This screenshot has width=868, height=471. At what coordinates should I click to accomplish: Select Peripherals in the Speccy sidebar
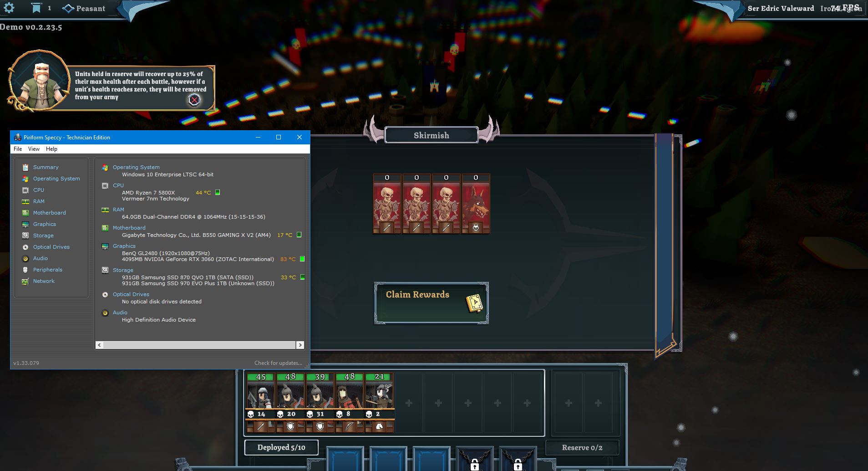(x=48, y=270)
